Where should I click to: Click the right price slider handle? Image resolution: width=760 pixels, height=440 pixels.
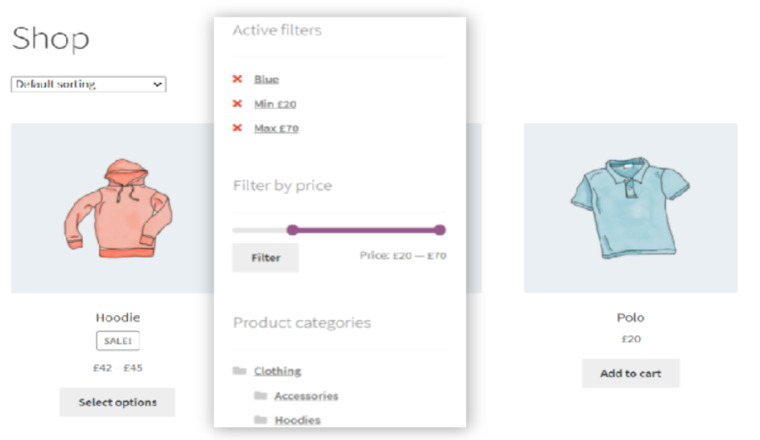(x=440, y=230)
